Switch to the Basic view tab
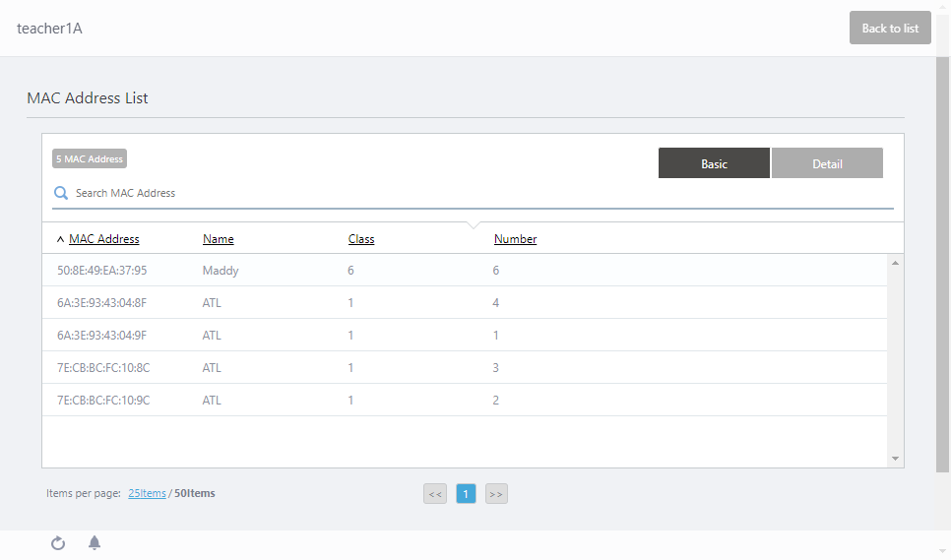 pos(714,163)
